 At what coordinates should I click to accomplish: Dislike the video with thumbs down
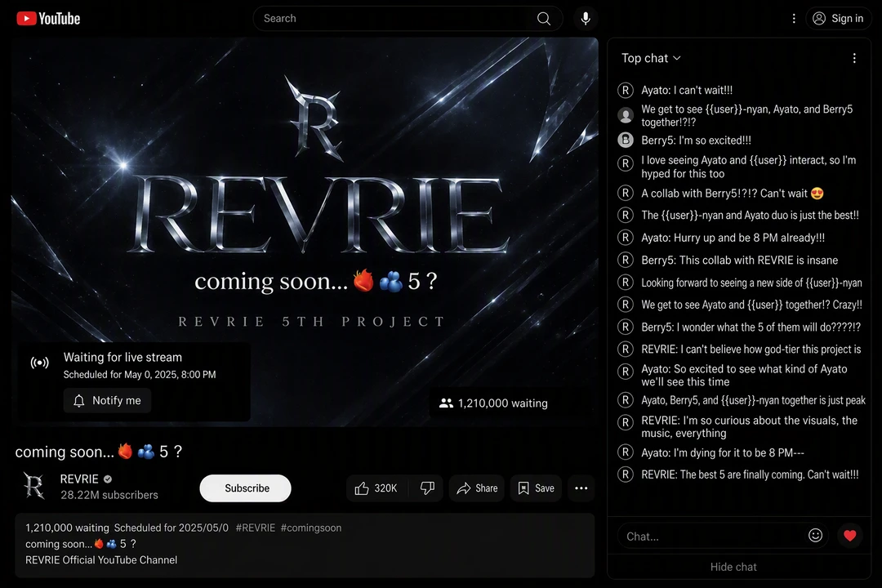pyautogui.click(x=427, y=488)
